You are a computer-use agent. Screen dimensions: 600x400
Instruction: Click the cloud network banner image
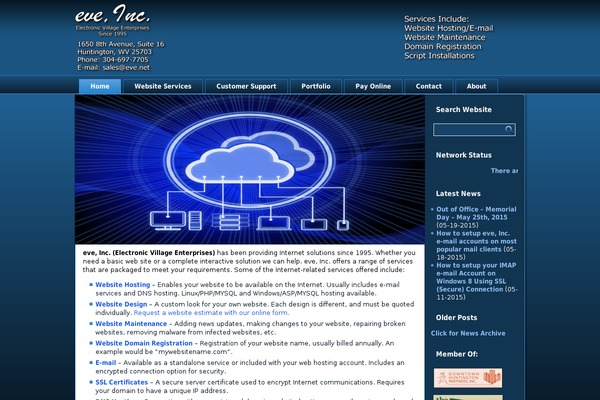tap(250, 169)
